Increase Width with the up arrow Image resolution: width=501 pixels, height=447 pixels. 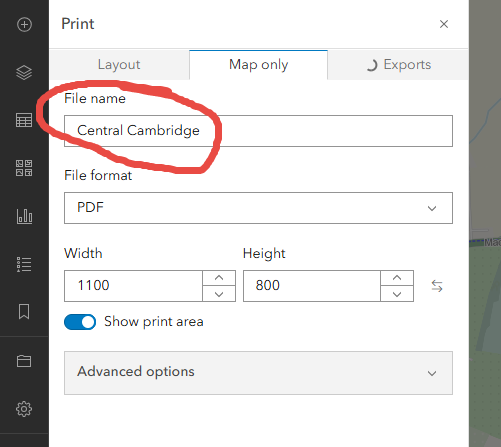pyautogui.click(x=219, y=278)
